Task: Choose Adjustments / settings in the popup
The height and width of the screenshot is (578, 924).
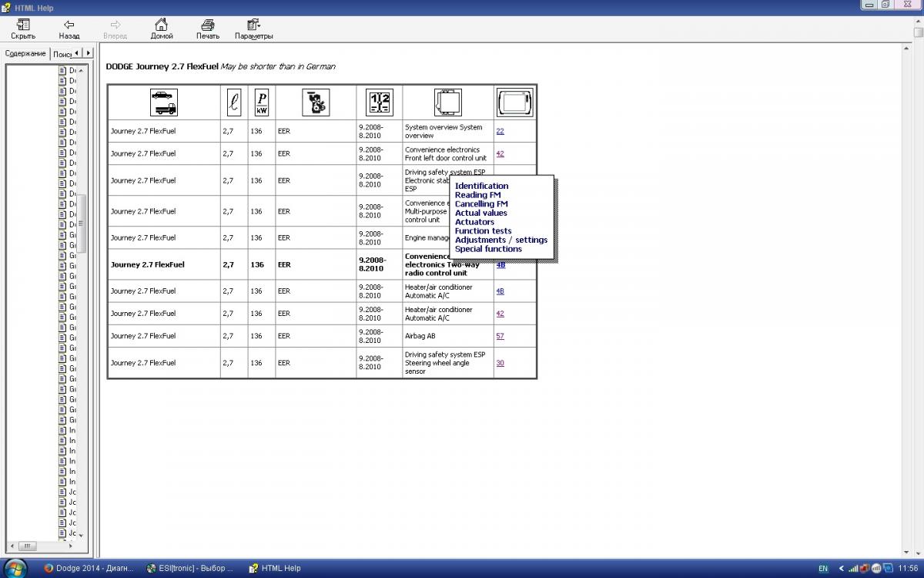Action: [500, 240]
